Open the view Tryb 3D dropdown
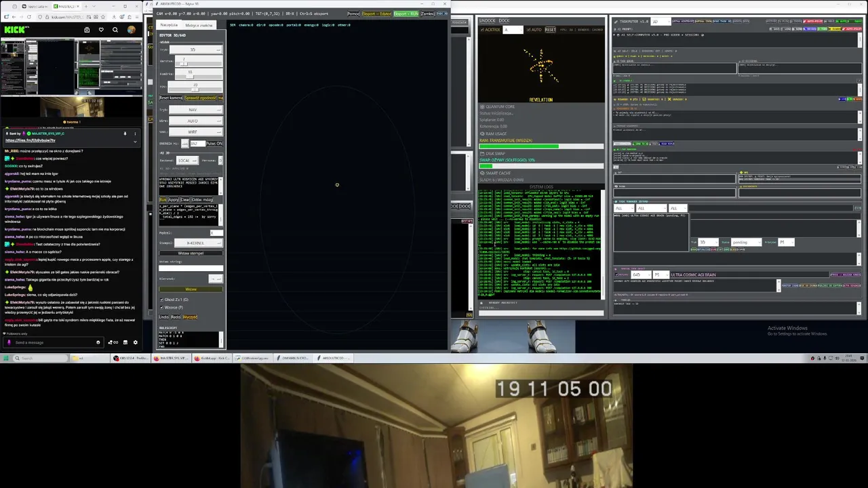 point(195,49)
